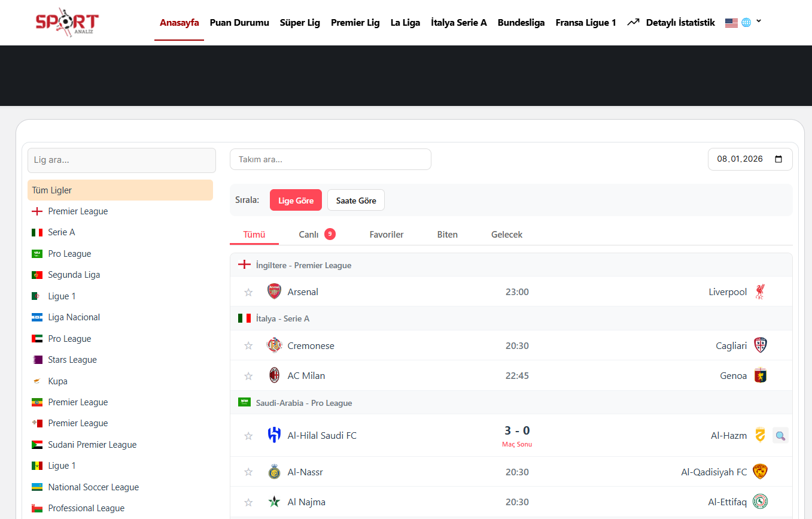Click the Al-Nassr club crest

(x=274, y=472)
